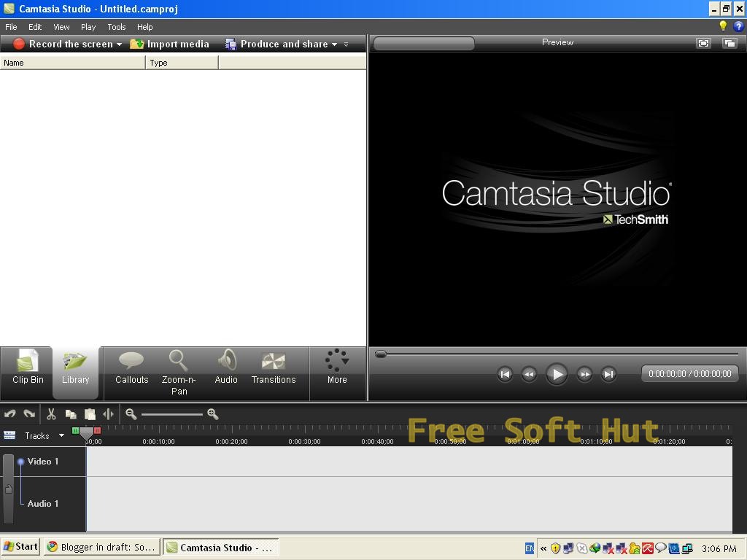The image size is (747, 560).
Task: Expand the Record the screen dropdown arrow
Action: coord(119,44)
